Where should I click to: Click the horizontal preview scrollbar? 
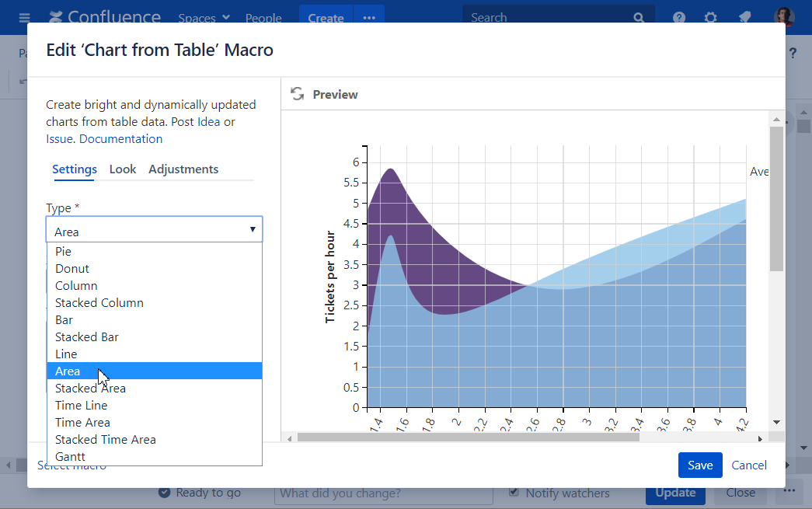pos(468,438)
